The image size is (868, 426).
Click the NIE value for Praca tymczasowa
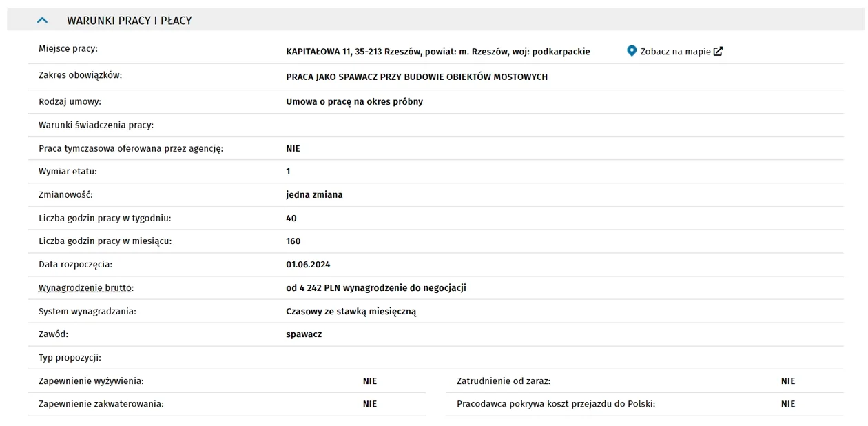pos(293,149)
